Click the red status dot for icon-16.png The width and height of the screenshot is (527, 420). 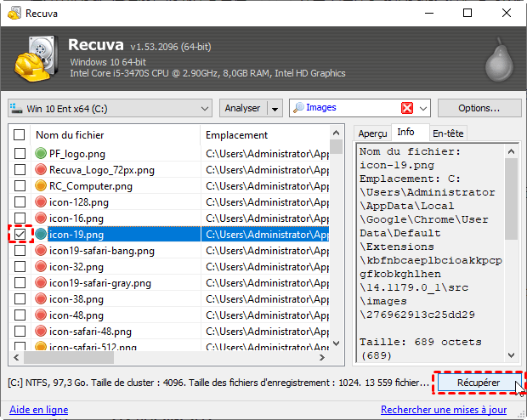[41, 218]
